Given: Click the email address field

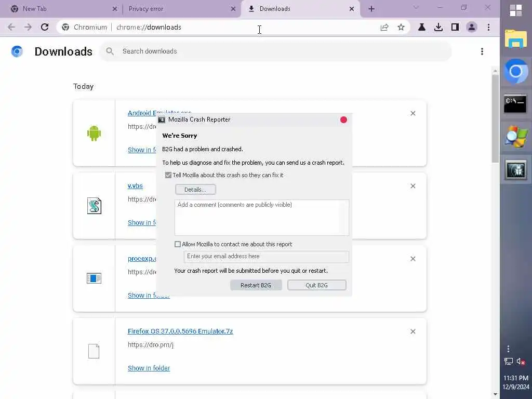Looking at the screenshot, I should [266, 257].
